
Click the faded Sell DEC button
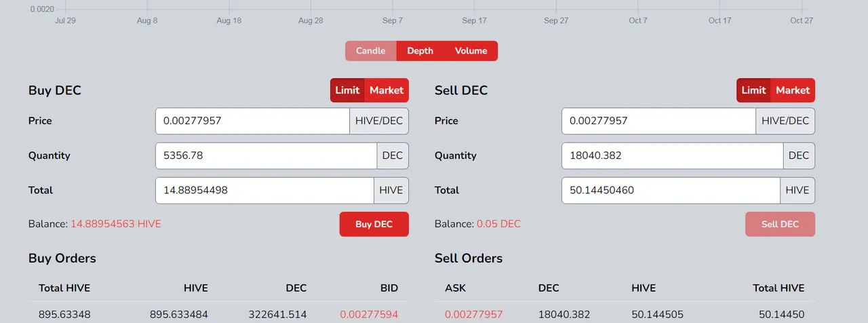pyautogui.click(x=780, y=224)
